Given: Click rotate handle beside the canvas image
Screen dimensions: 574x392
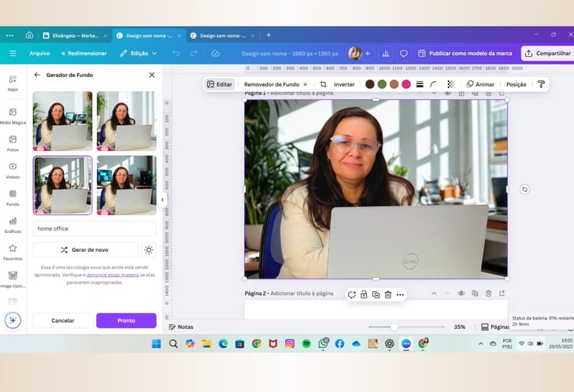Looking at the screenshot, I should click(524, 189).
